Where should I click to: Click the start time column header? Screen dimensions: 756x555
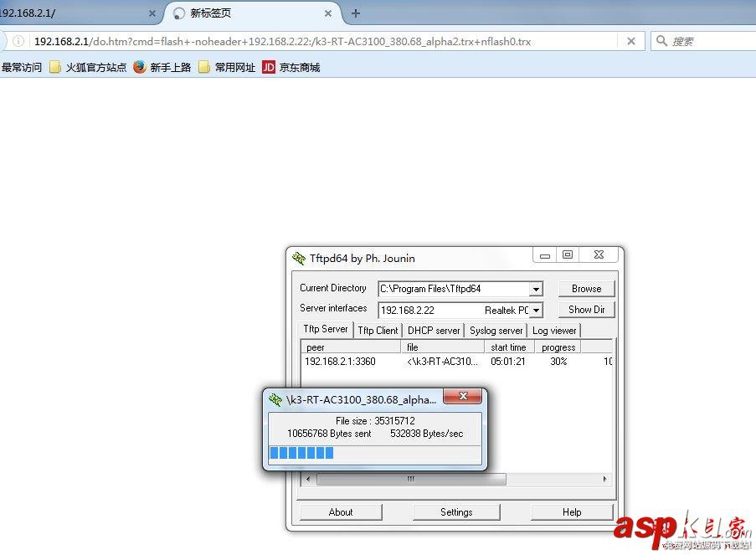click(510, 347)
